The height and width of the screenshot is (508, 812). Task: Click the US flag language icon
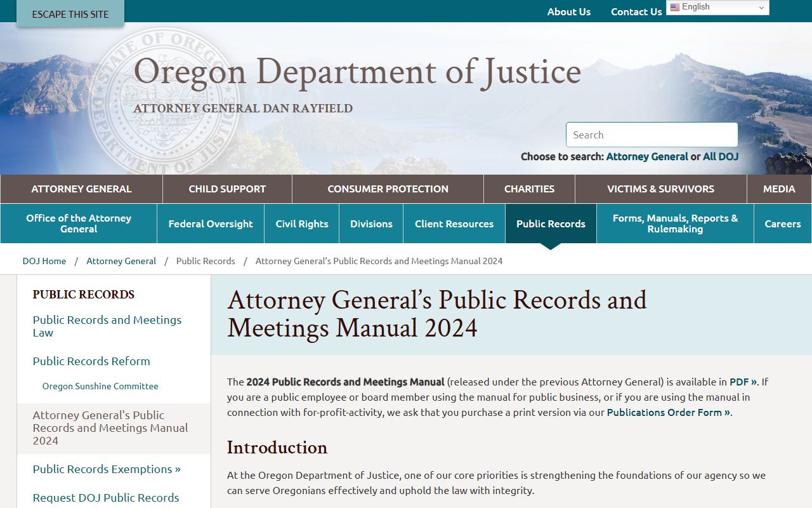[675, 7]
